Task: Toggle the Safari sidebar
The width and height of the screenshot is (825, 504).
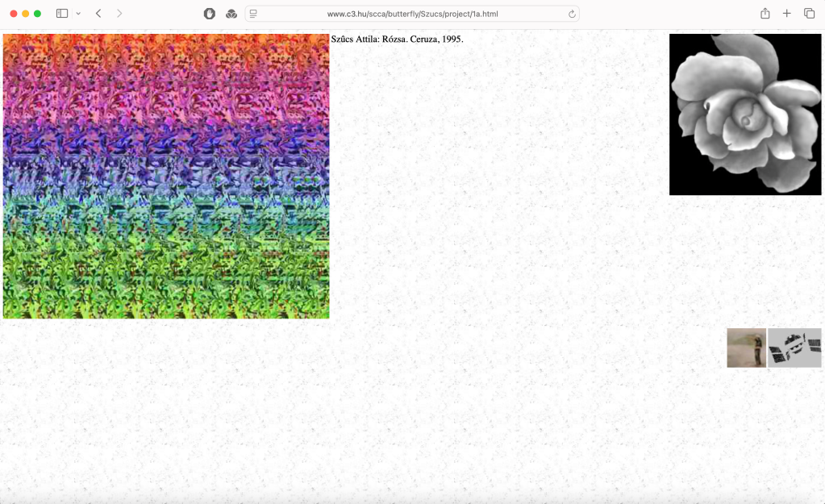Action: pos(62,14)
